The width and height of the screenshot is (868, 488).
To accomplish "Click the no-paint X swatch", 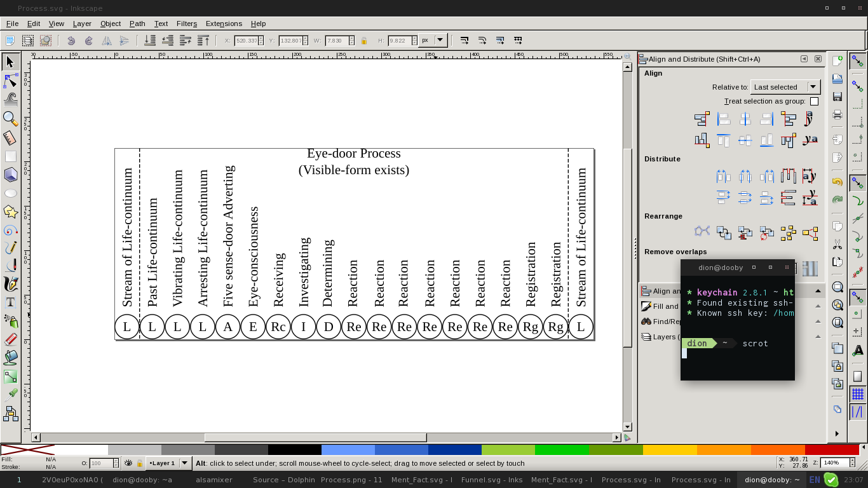I will point(27,451).
